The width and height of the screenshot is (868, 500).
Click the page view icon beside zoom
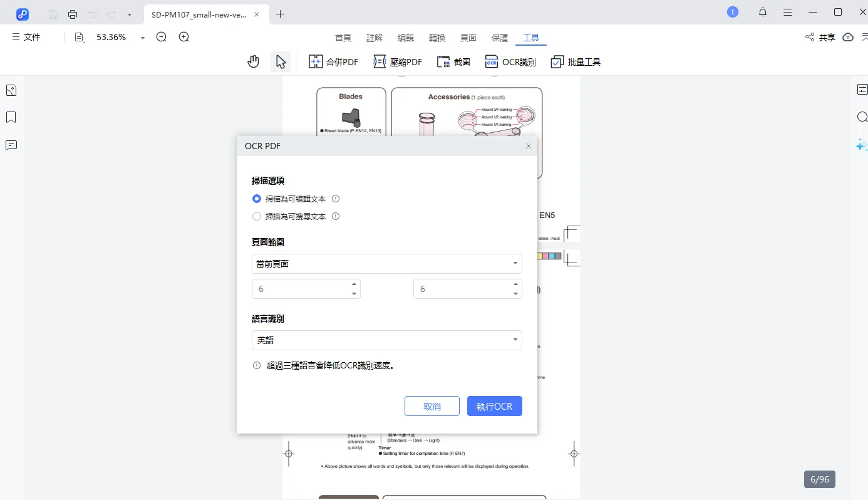pos(80,38)
